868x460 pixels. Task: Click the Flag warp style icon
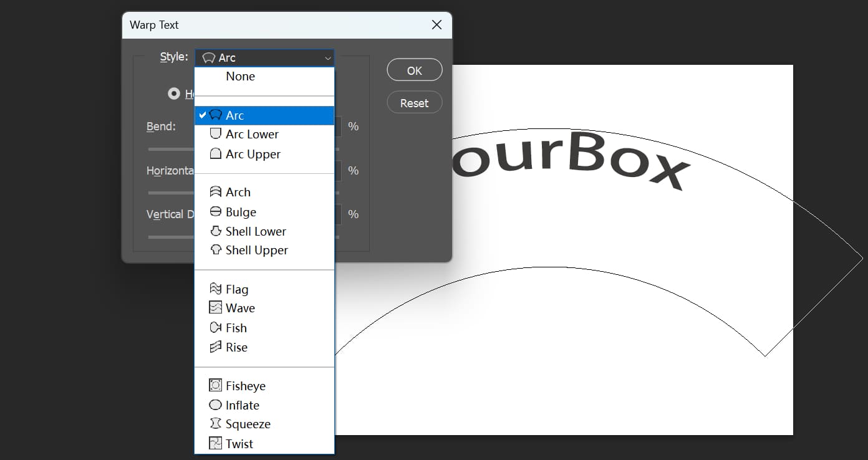click(x=215, y=289)
